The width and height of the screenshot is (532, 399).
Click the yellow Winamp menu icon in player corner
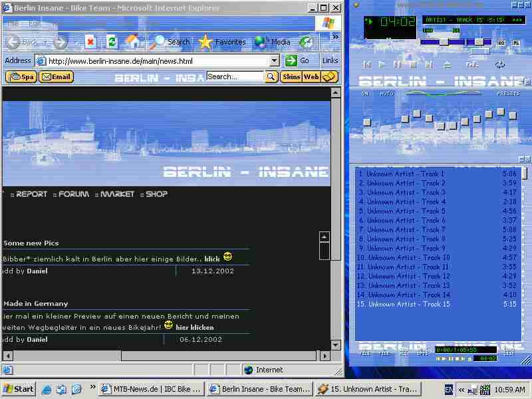(x=356, y=5)
